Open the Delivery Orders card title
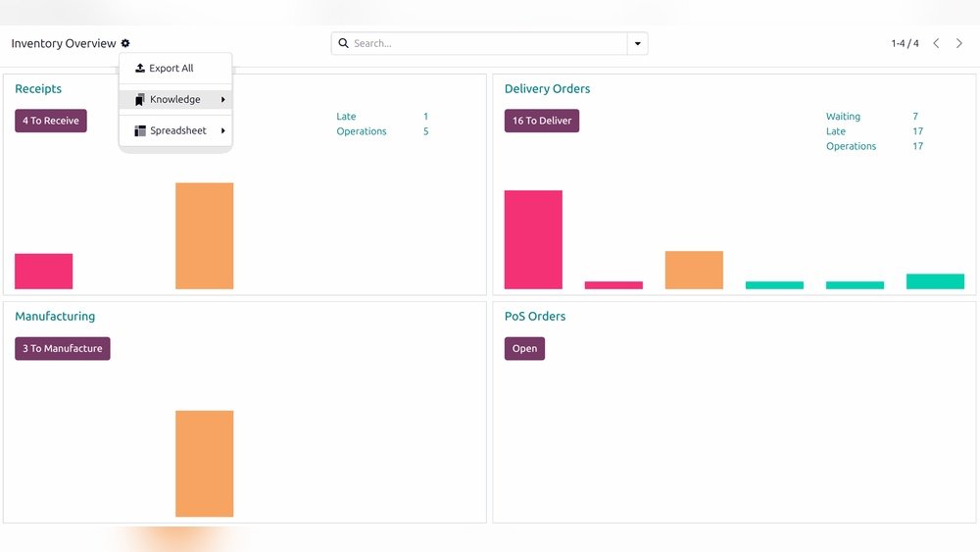 [x=547, y=89]
